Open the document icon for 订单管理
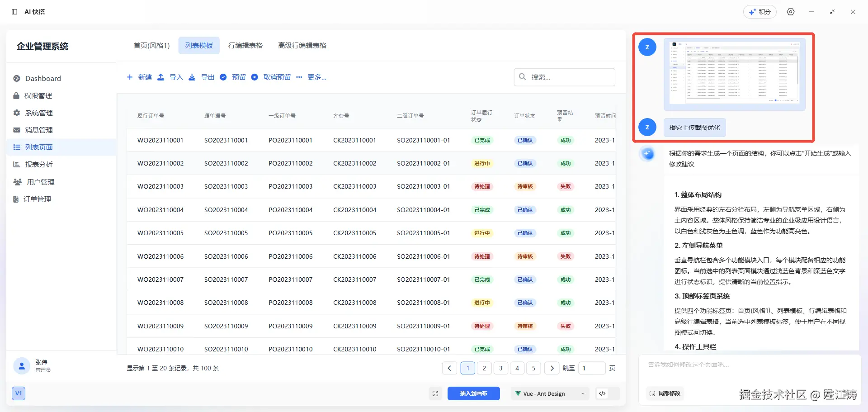Screen dimensions: 868x412 click(16, 199)
